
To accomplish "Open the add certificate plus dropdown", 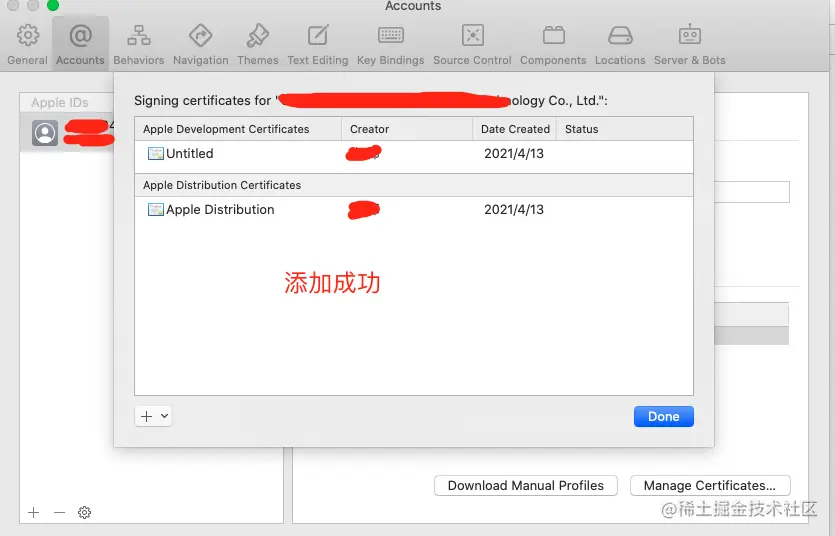I will click(153, 416).
